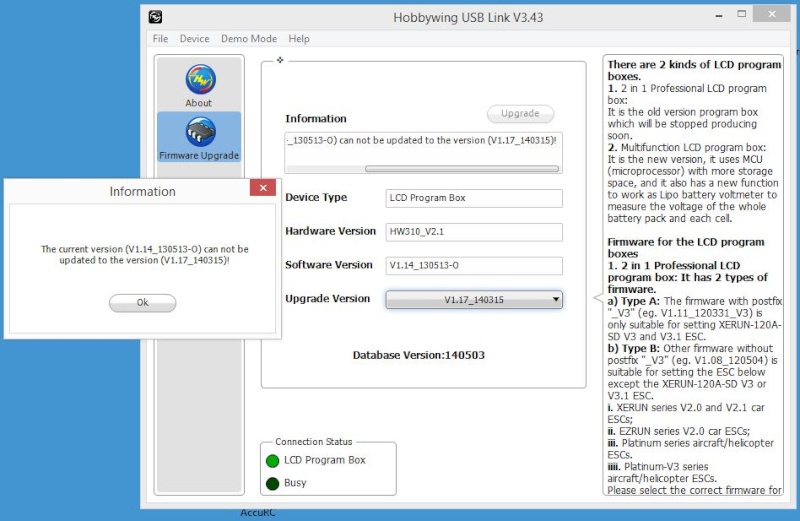Expand the Upgrade Version dropdown V1.17_140315

coord(474,300)
